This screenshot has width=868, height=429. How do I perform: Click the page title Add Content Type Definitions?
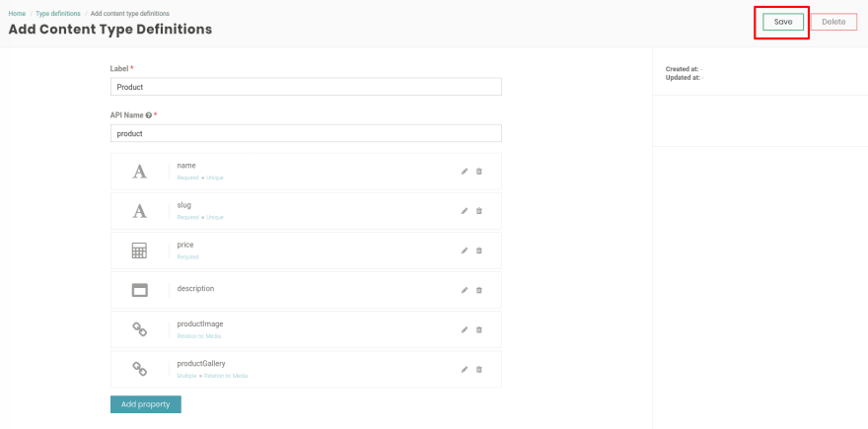tap(110, 30)
